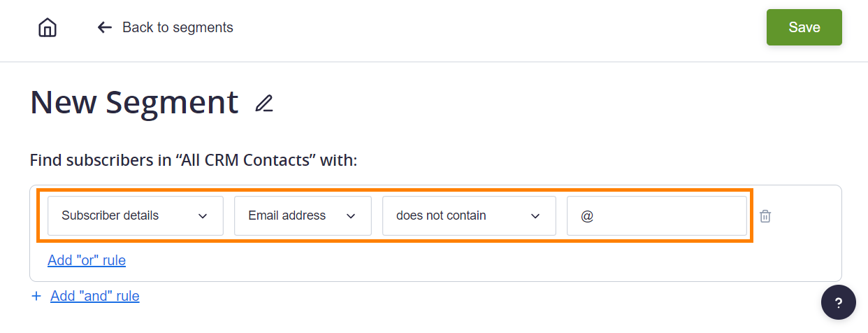Screen dimensions: 868x333
Task: Edit segment name via pencil icon
Action: point(264,104)
